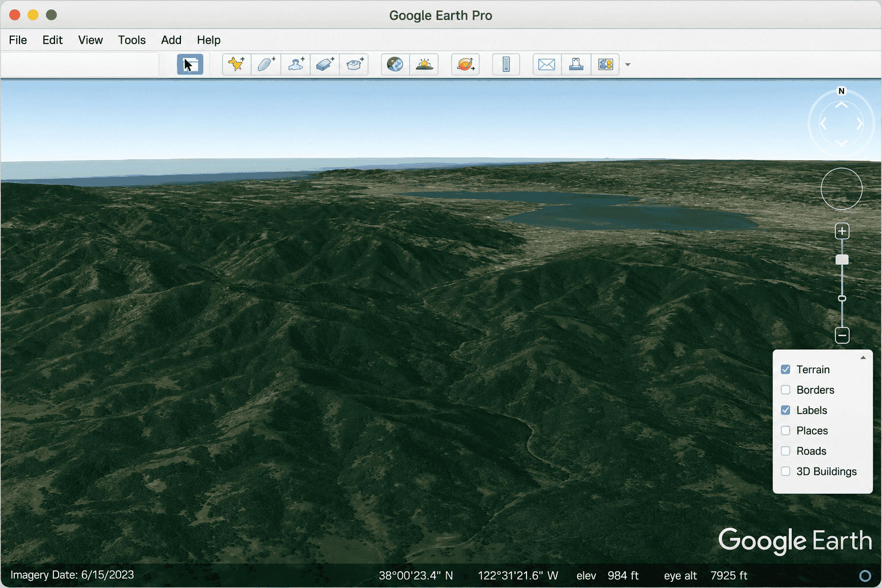
Task: Add a new placemark with star icon
Action: click(237, 64)
